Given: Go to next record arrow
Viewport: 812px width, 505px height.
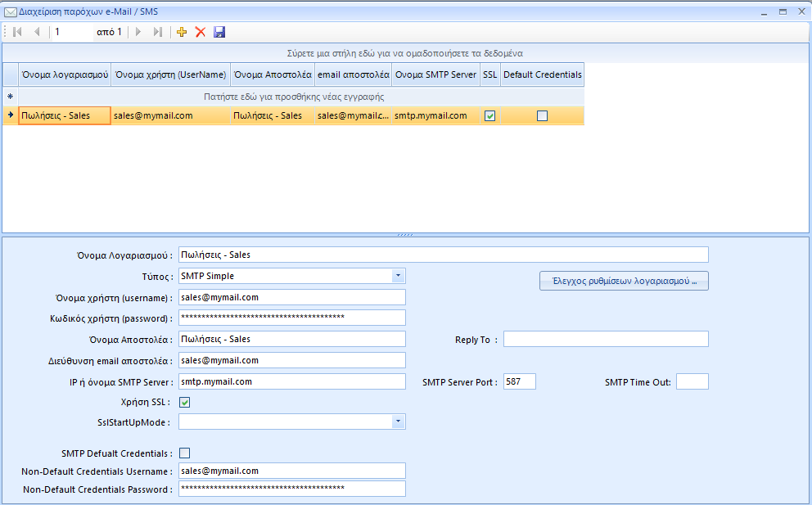Looking at the screenshot, I should pos(138,32).
